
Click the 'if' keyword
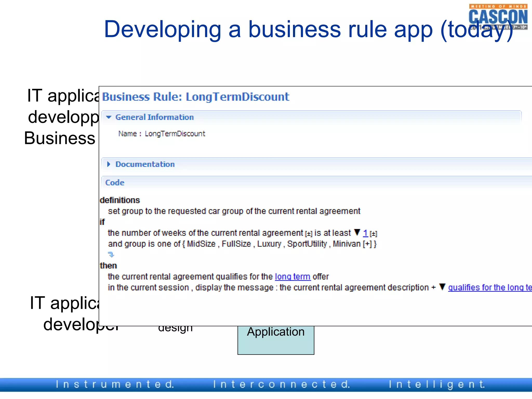102,222
